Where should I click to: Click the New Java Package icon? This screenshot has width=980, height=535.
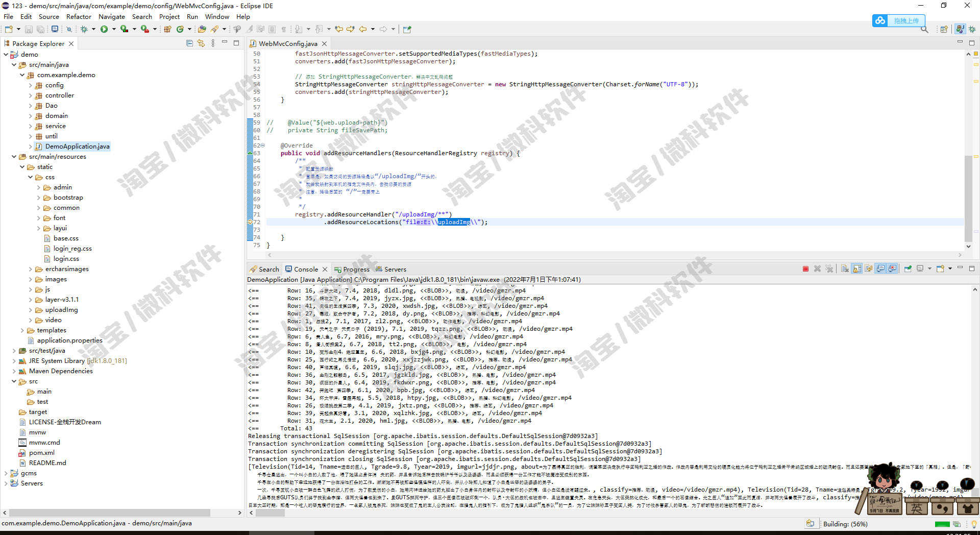(167, 29)
